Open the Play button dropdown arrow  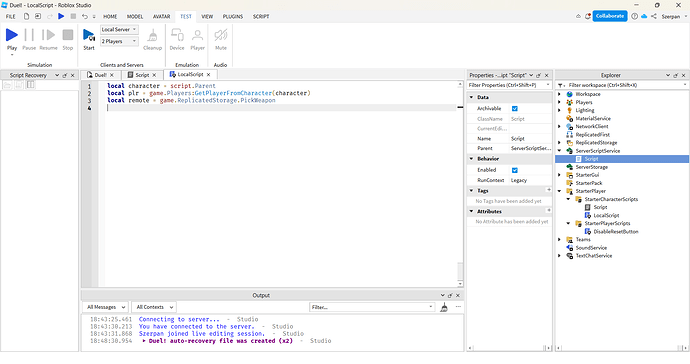pos(12,55)
